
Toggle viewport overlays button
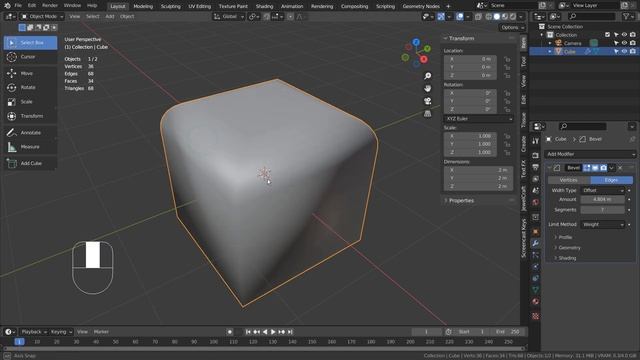tap(460, 17)
